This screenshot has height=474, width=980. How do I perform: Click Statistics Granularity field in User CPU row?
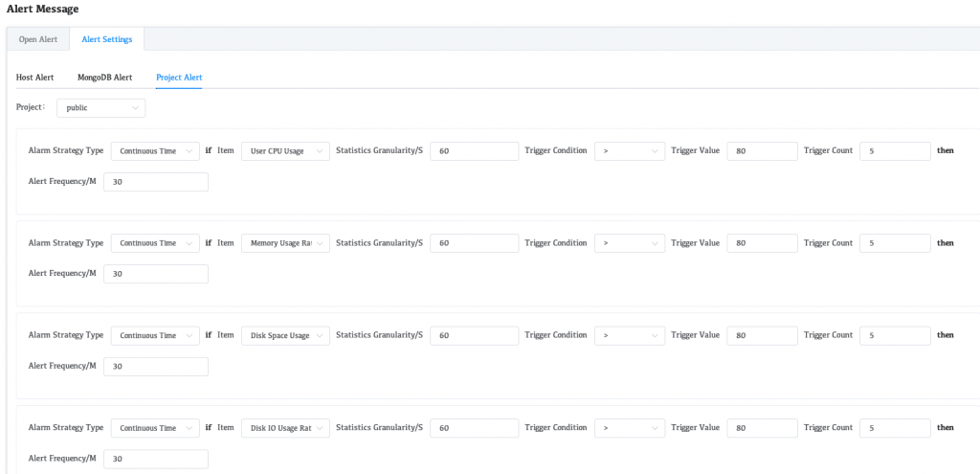[x=474, y=151]
